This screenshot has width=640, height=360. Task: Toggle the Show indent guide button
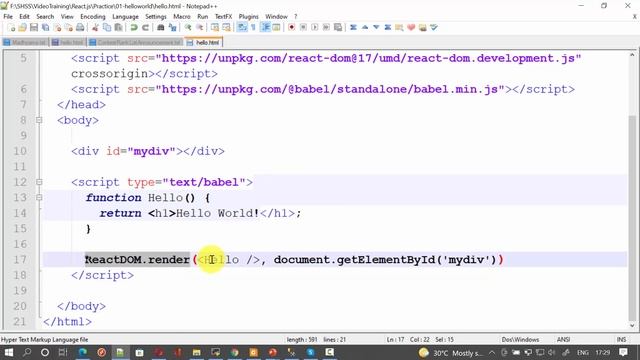265,28
